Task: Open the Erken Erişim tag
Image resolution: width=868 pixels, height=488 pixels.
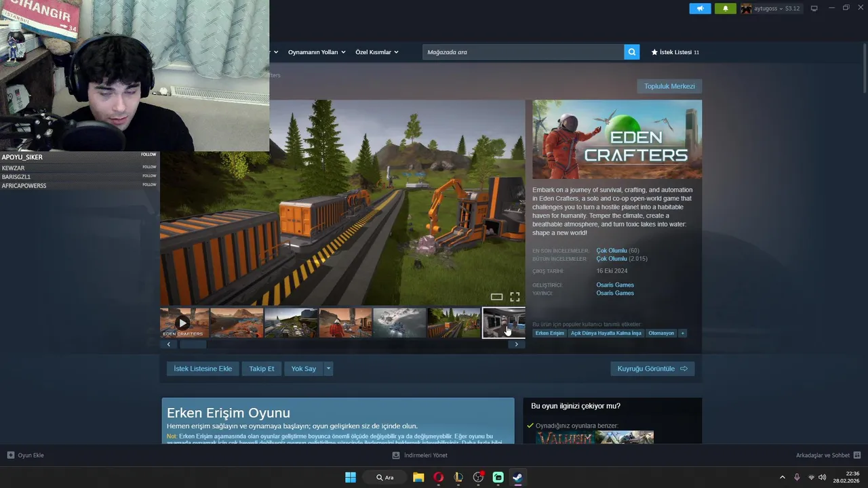Action: click(x=549, y=333)
